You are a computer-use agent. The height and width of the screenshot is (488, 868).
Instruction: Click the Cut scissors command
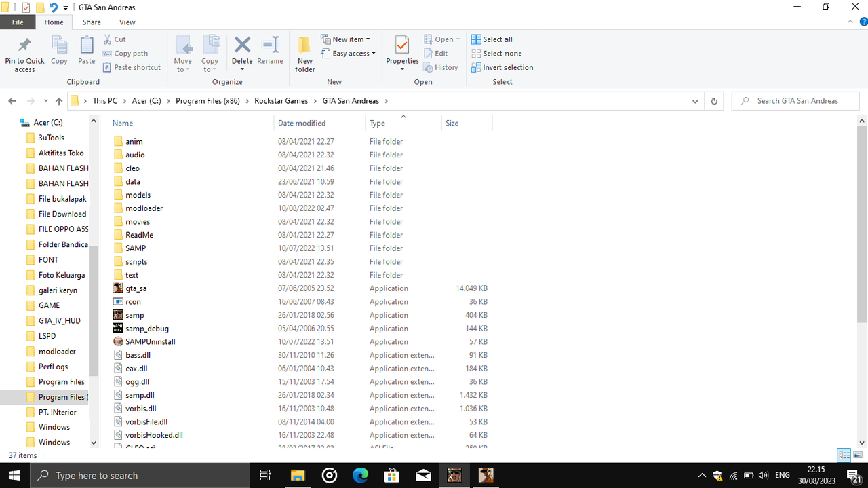(x=115, y=39)
